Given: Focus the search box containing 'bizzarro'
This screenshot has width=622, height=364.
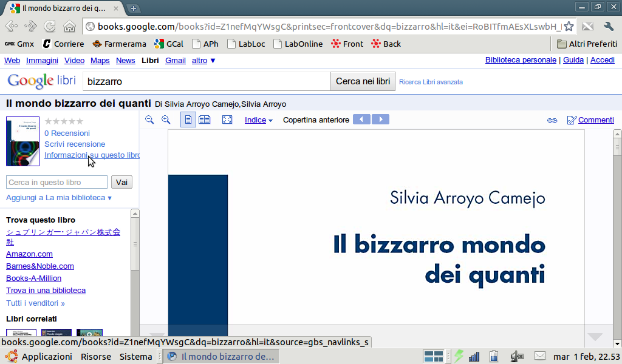Looking at the screenshot, I should point(207,81).
